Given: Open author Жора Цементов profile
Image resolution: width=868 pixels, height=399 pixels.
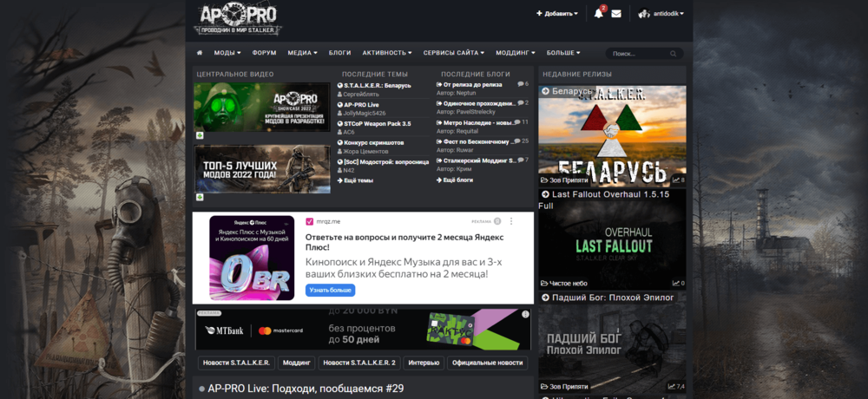Looking at the screenshot, I should pyautogui.click(x=366, y=151).
